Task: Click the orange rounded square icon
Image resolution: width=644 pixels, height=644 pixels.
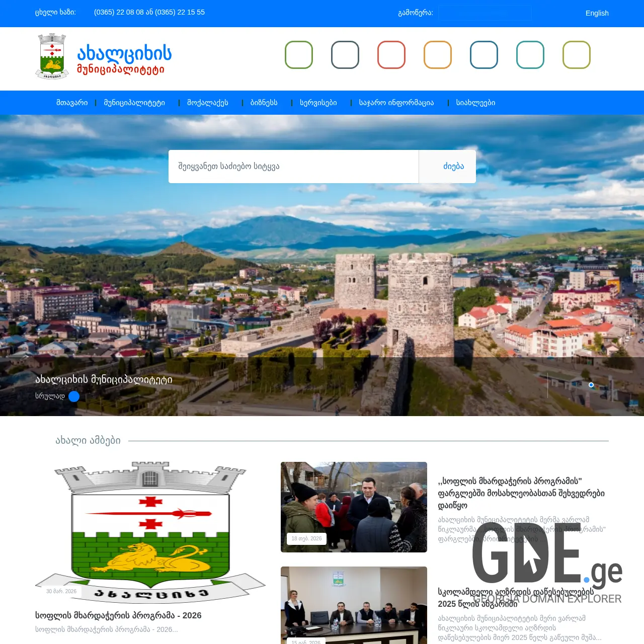Action: pyautogui.click(x=438, y=55)
